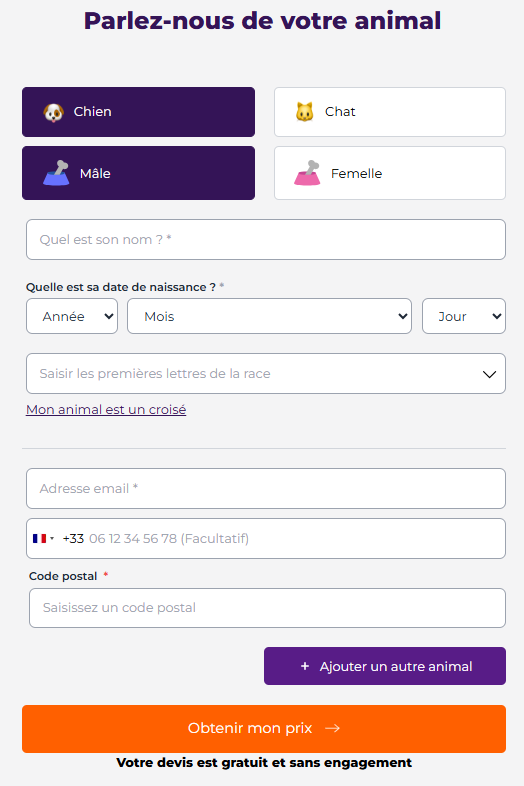The height and width of the screenshot is (786, 524).
Task: Click the blue bowl male icon
Action: pyautogui.click(x=56, y=173)
